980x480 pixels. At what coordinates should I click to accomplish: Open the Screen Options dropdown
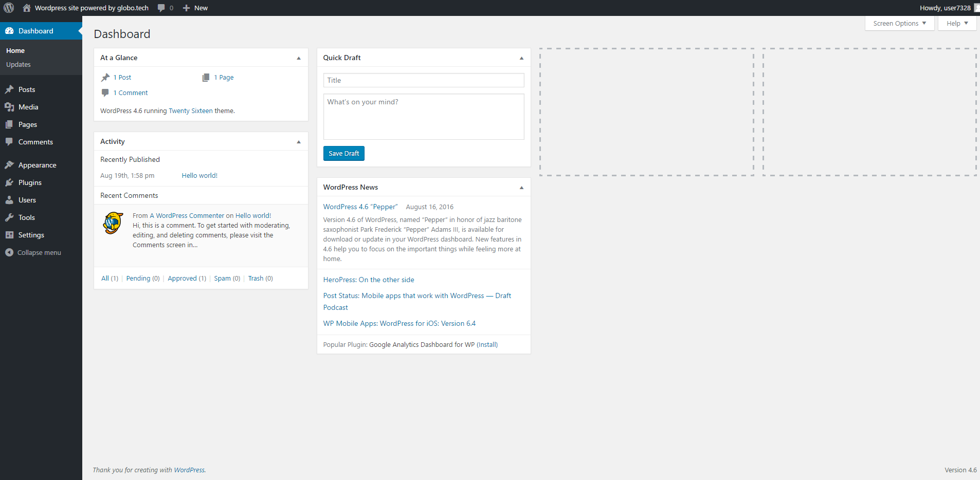coord(899,23)
